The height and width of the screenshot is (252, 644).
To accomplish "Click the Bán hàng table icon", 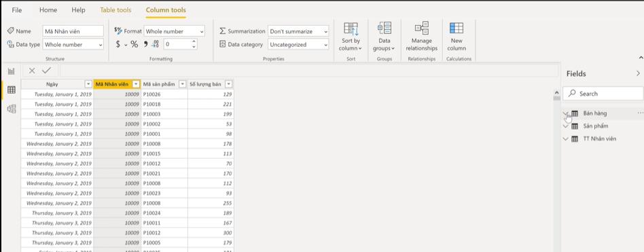I will [575, 113].
